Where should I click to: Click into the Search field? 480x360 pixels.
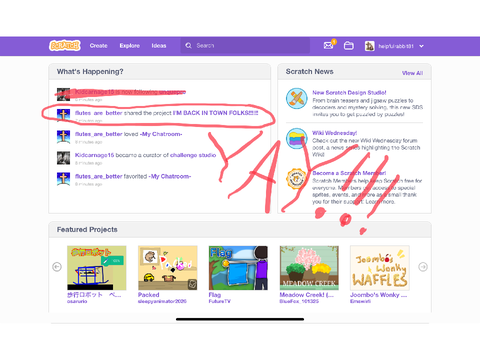[x=245, y=46]
